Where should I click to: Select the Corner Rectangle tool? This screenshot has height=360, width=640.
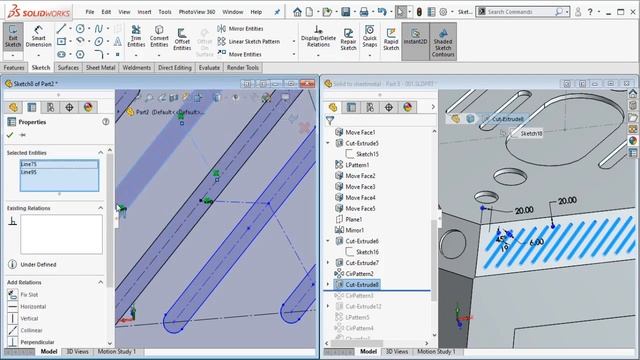point(61,41)
